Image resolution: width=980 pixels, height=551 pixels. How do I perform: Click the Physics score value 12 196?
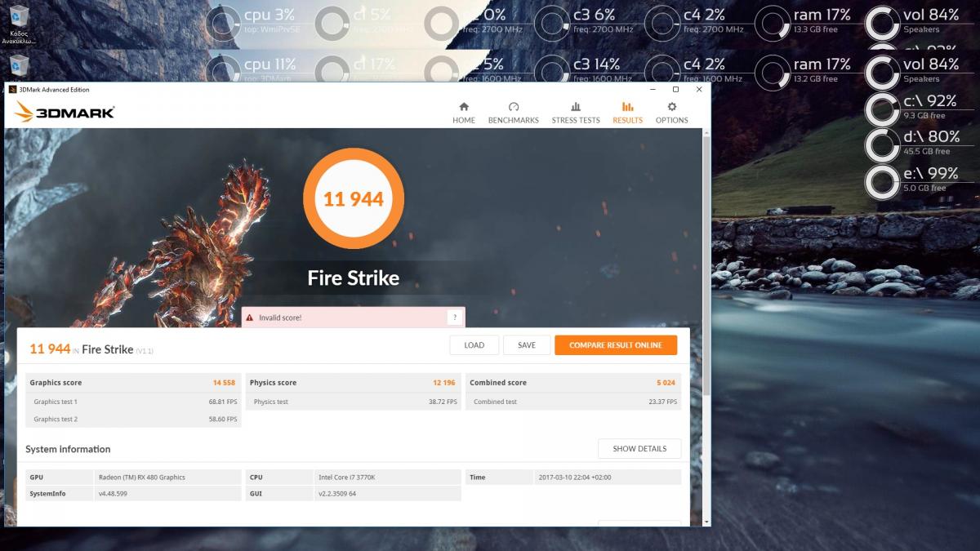click(444, 383)
